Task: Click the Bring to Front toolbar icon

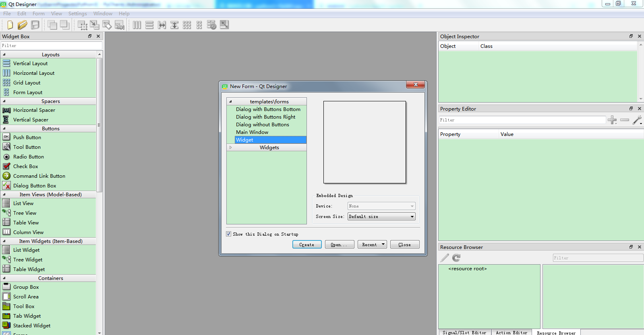Action: (52, 25)
